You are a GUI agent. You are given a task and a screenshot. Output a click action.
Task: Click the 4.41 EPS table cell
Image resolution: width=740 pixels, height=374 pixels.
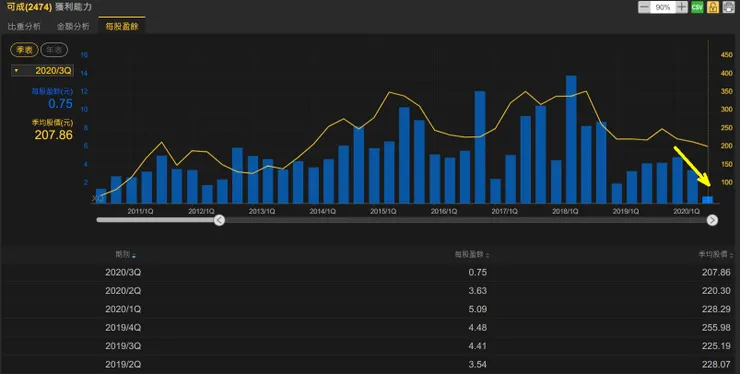[478, 346]
